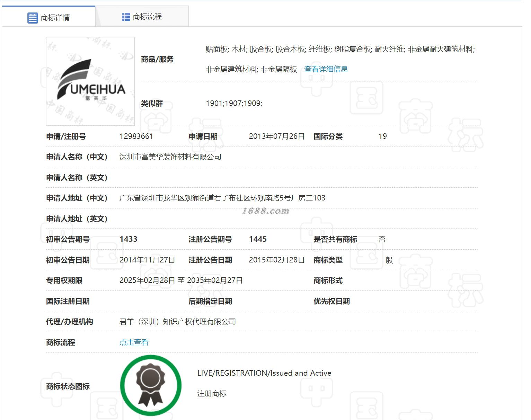This screenshot has width=531, height=420.
Task: Select the registration number 12983661
Action: point(136,136)
